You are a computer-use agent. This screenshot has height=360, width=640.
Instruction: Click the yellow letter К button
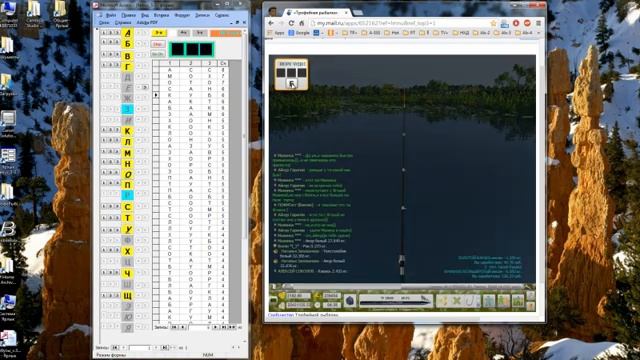(x=128, y=131)
